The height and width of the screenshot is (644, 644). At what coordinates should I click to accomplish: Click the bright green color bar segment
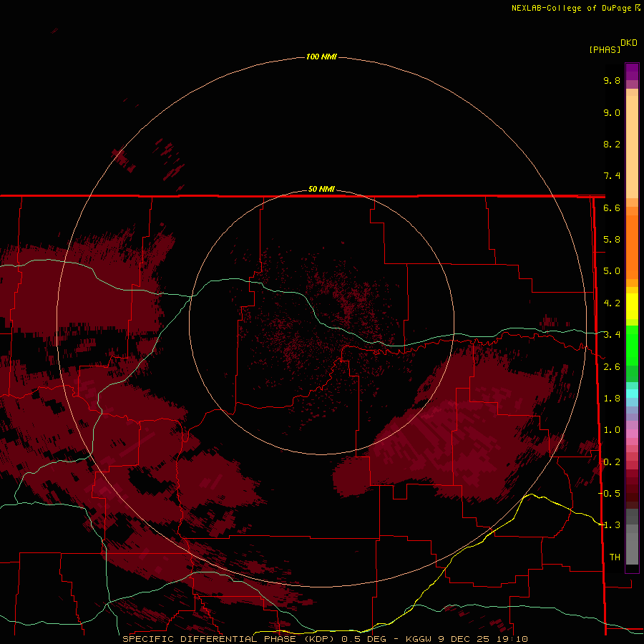pyautogui.click(x=632, y=345)
